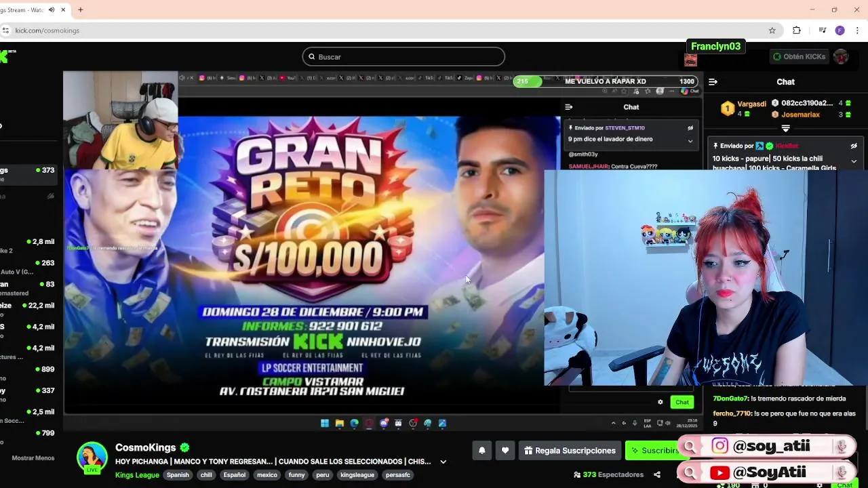868x488 pixels.
Task: Click the Buscar search field
Action: pos(403,57)
